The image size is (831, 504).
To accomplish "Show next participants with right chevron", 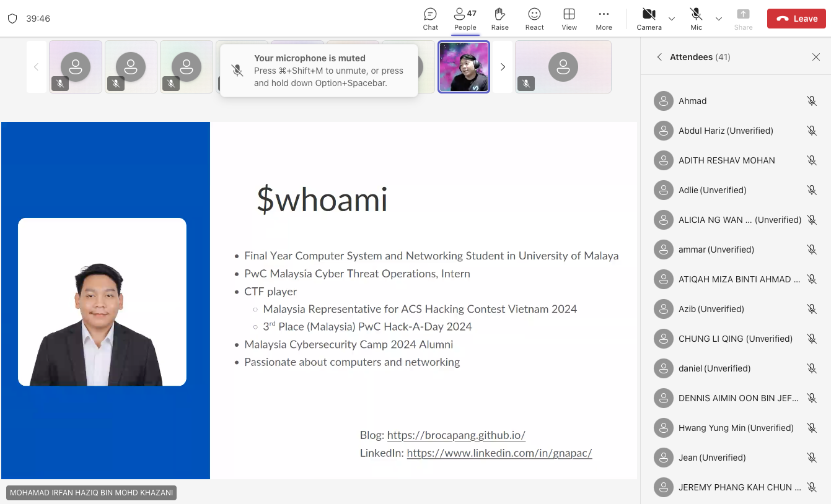I will click(503, 67).
